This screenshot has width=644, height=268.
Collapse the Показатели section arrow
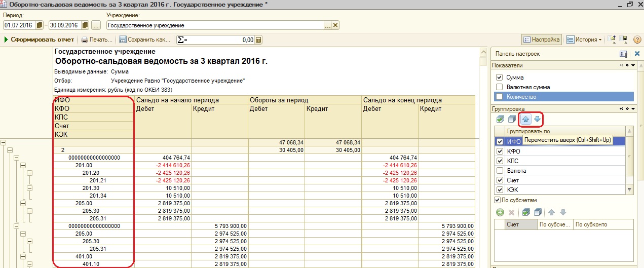coord(632,65)
